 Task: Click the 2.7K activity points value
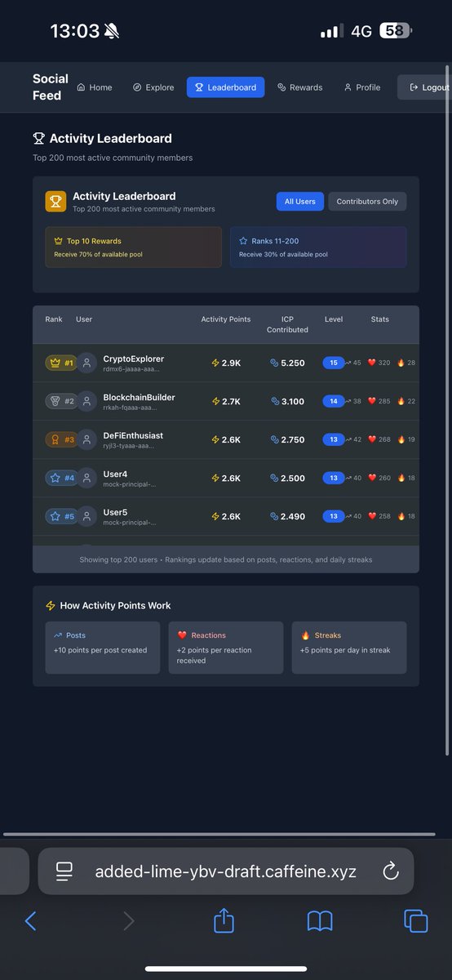[226, 401]
